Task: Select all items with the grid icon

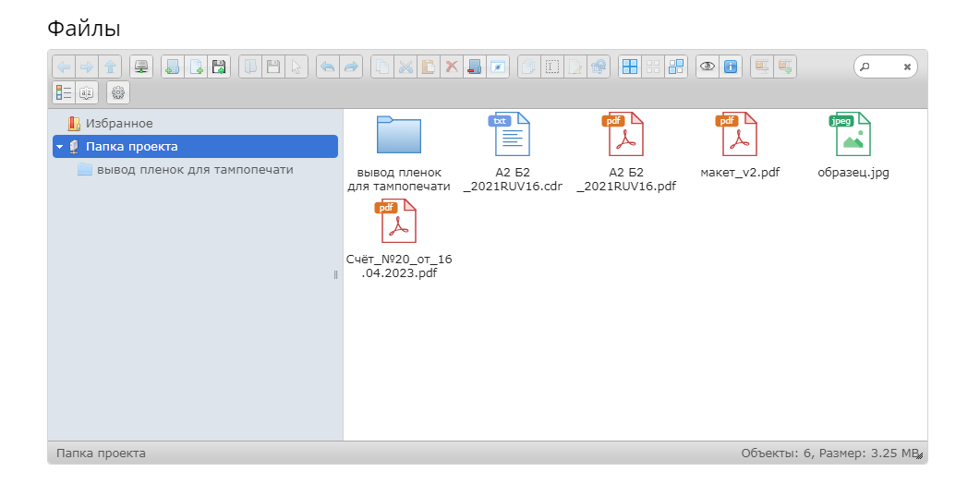Action: click(630, 67)
